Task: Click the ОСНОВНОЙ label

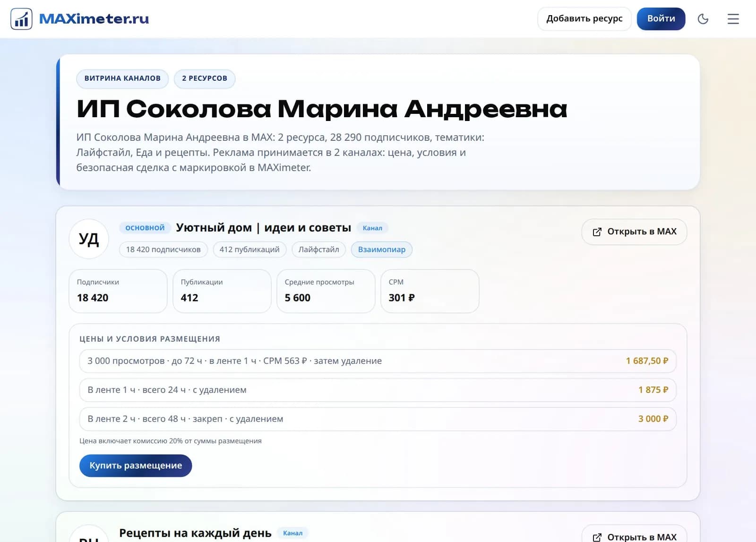Action: (x=145, y=228)
